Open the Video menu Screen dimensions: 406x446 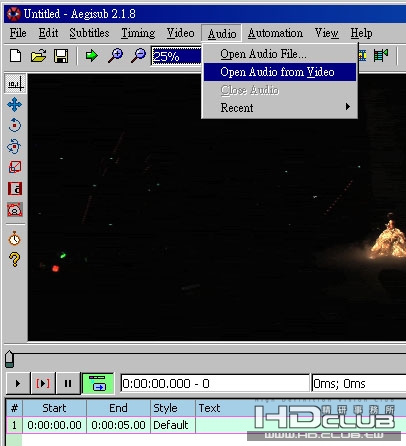pyautogui.click(x=180, y=33)
